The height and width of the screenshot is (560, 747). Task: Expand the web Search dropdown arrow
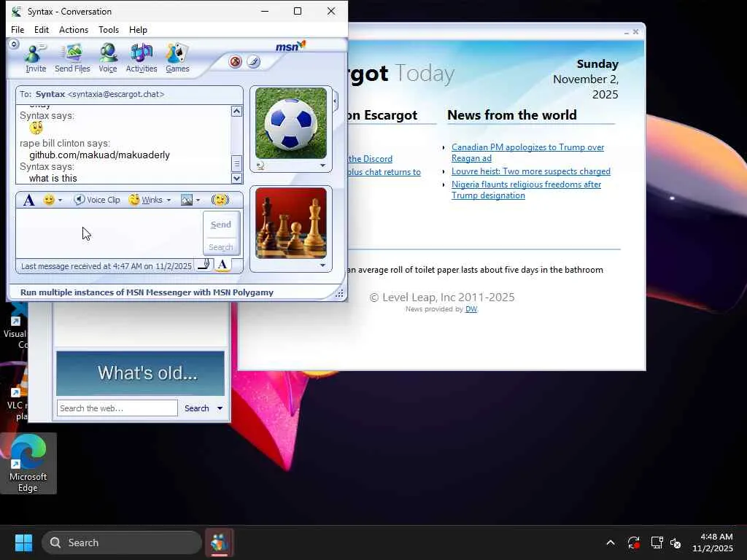tap(220, 408)
